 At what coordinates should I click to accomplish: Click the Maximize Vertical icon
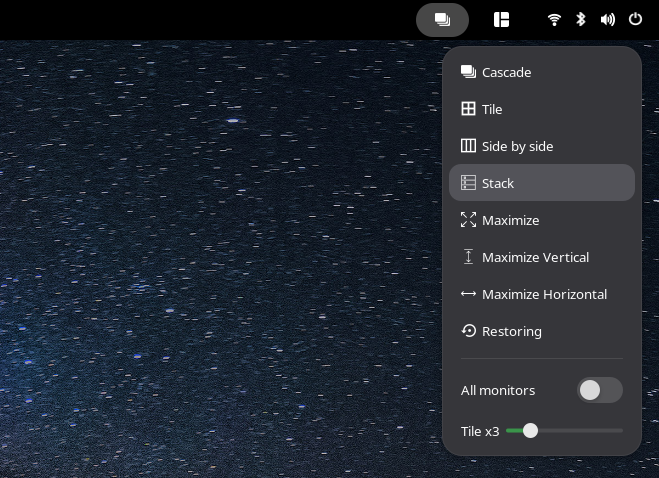[x=468, y=257]
